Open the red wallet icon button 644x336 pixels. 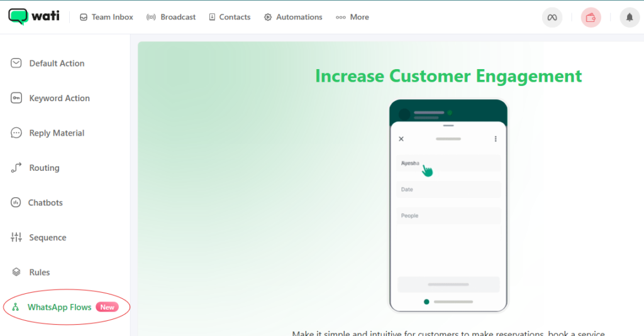pyautogui.click(x=591, y=18)
